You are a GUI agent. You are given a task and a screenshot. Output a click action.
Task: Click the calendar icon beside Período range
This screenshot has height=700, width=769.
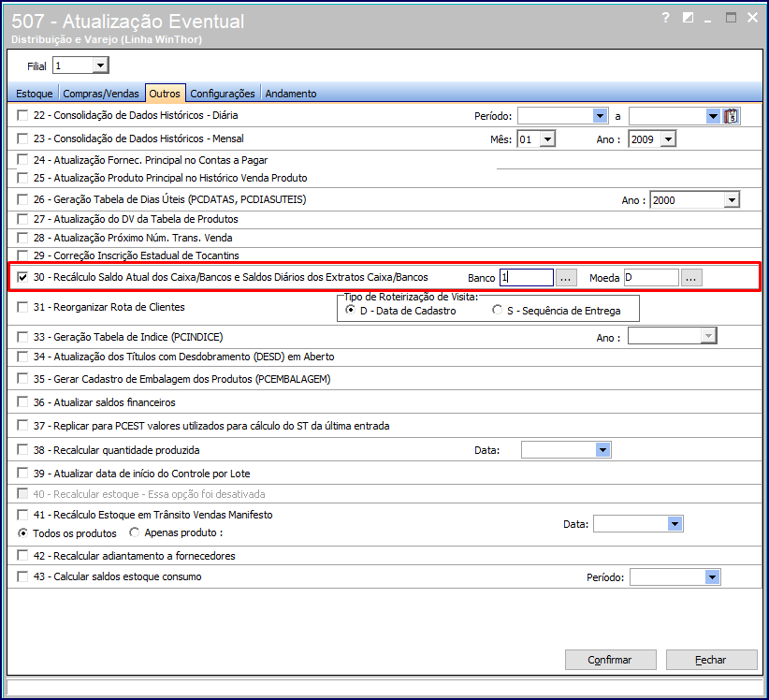click(x=731, y=116)
